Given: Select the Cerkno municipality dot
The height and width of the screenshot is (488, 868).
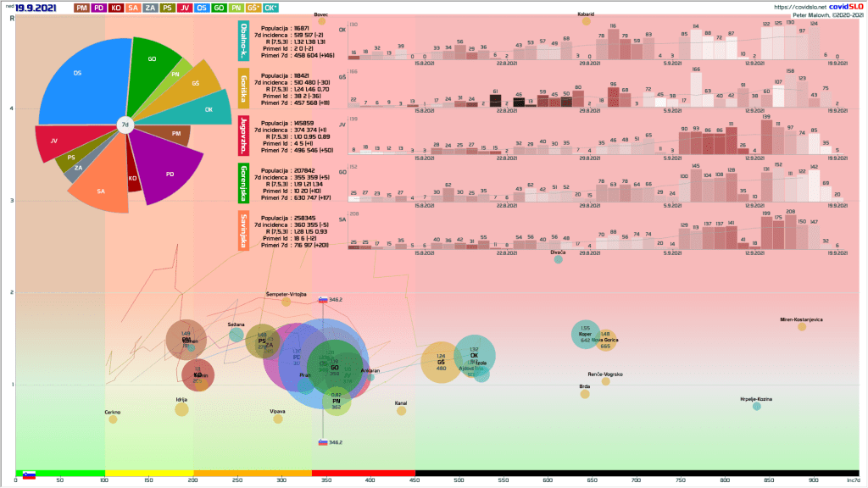Looking at the screenshot, I should (x=113, y=419).
